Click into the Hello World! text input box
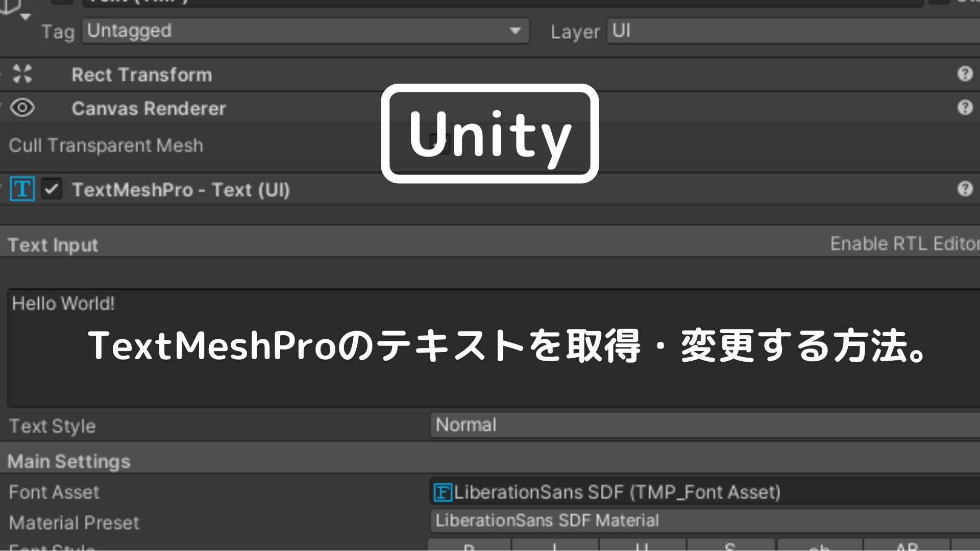This screenshot has height=551, width=980. pyautogui.click(x=494, y=348)
